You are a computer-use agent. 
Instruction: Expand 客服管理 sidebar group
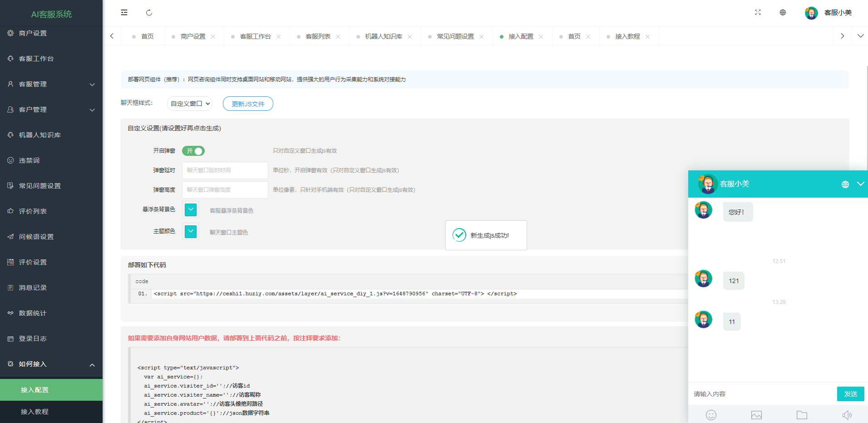51,84
